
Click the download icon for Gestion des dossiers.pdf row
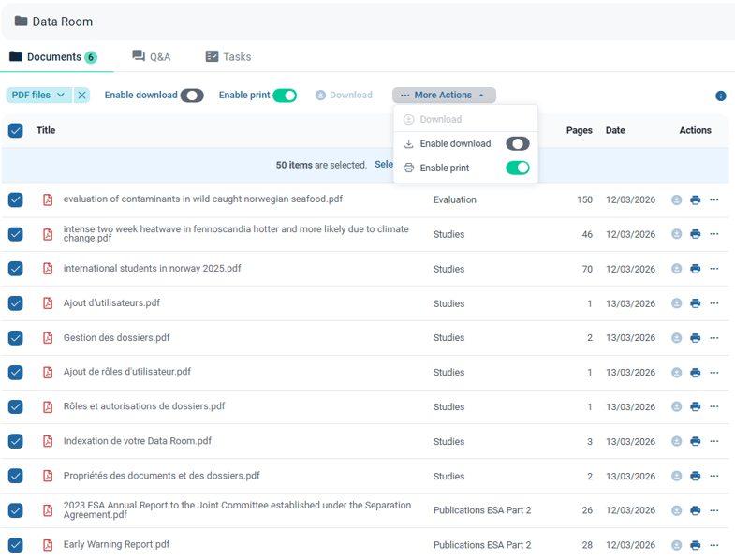tap(676, 338)
